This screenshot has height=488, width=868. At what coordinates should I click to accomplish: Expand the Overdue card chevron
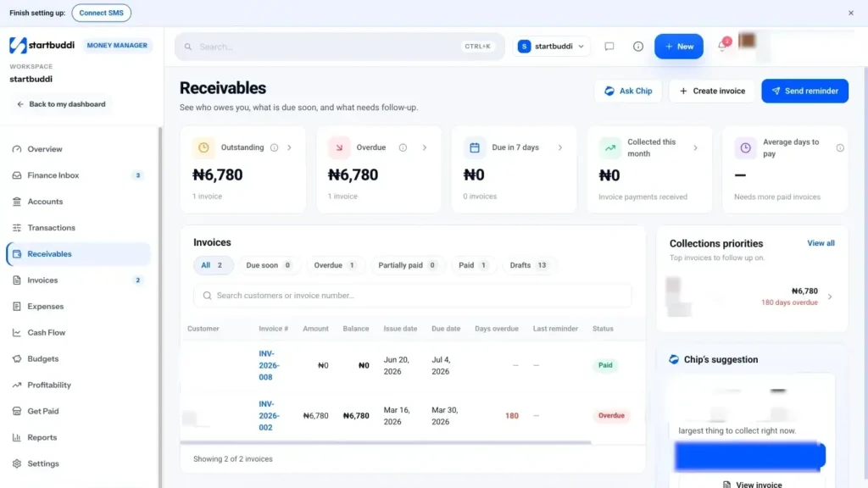425,147
